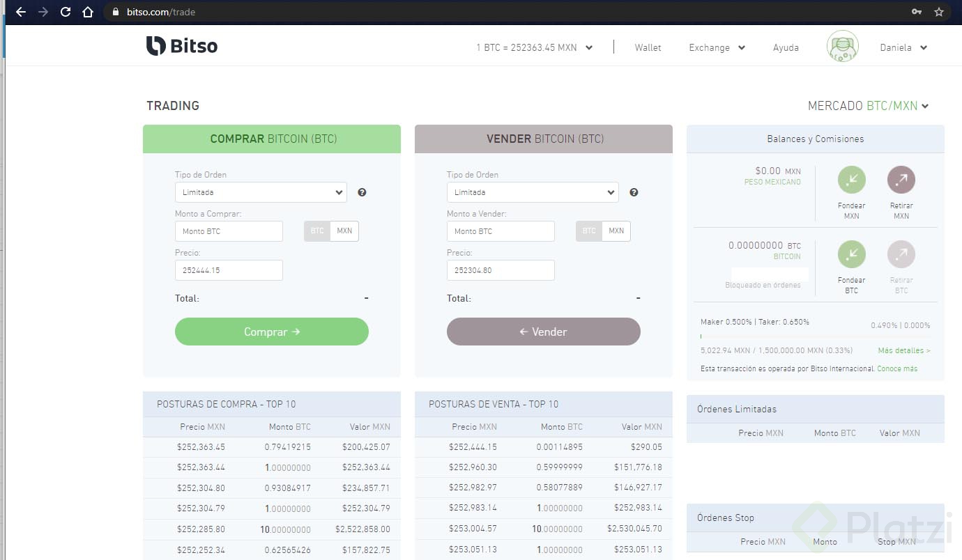Open saved passwords key icon
This screenshot has width=962, height=560.
pos(917,12)
